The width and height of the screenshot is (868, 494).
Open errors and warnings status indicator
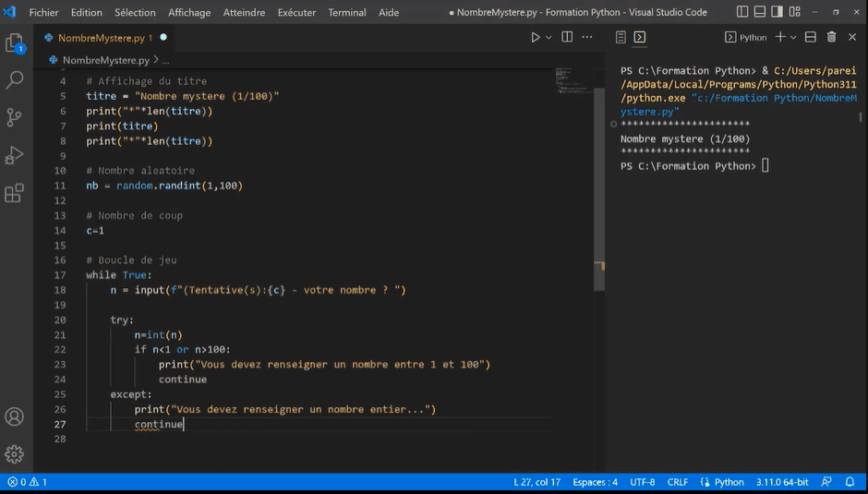[27, 482]
